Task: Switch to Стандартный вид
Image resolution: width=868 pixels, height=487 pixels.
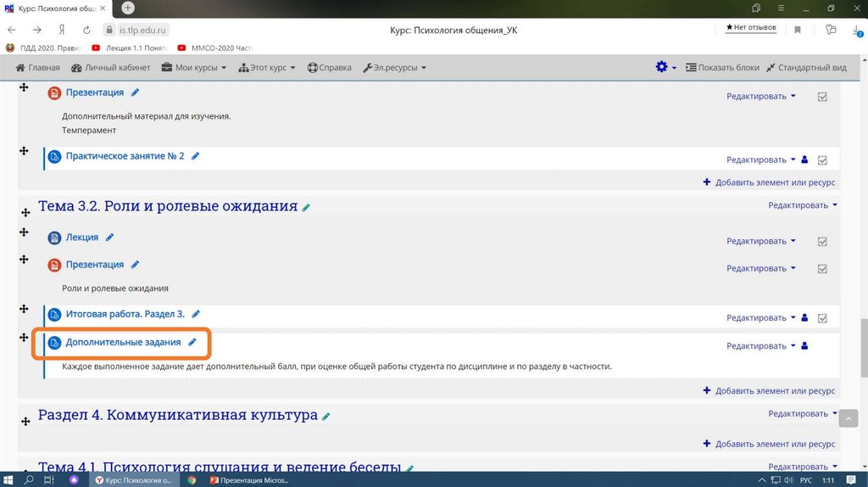Action: 807,68
